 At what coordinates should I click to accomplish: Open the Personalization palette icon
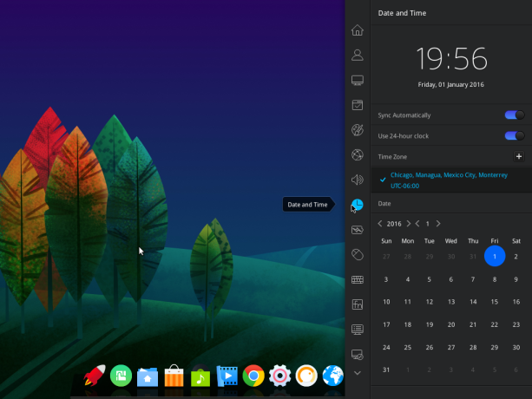click(x=358, y=130)
